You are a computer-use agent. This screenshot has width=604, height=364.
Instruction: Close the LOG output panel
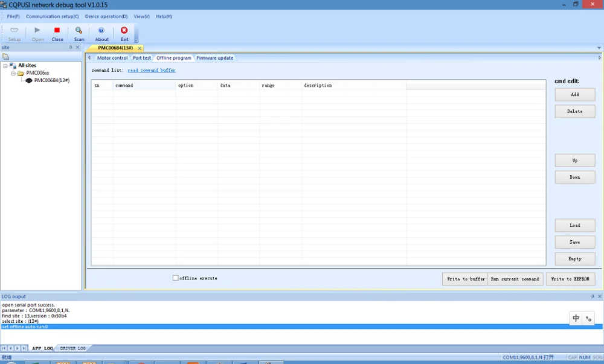(599, 296)
